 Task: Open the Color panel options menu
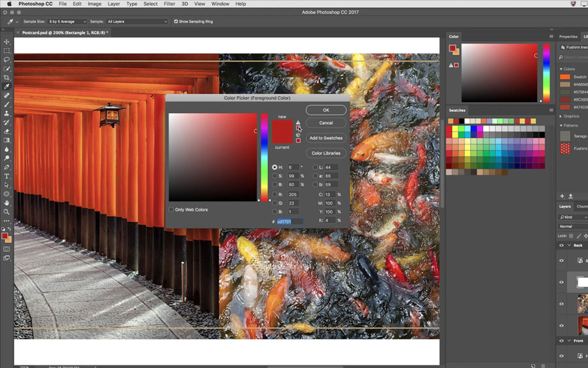[x=551, y=37]
